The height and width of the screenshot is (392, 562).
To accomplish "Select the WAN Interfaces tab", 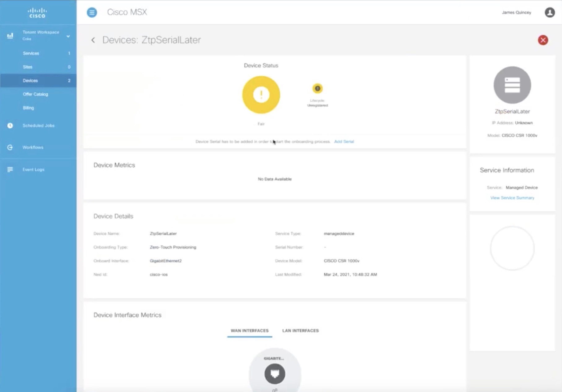I will pyautogui.click(x=249, y=330).
